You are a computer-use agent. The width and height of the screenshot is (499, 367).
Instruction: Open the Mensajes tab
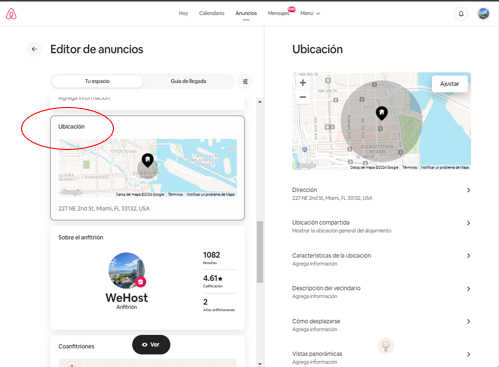(278, 13)
